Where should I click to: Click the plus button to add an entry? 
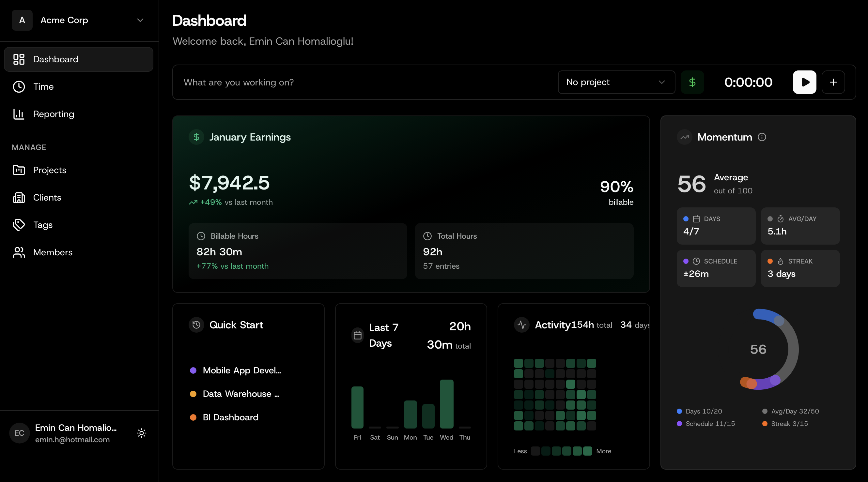(833, 82)
